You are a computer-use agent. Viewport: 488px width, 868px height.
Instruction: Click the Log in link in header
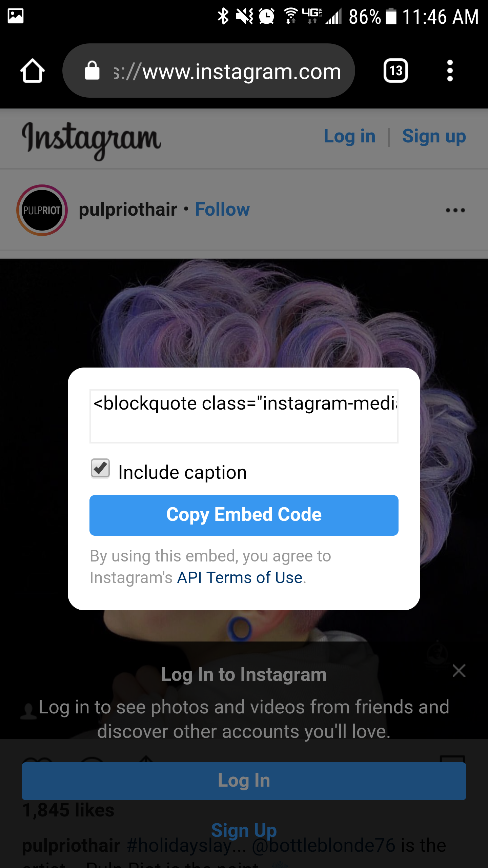349,136
